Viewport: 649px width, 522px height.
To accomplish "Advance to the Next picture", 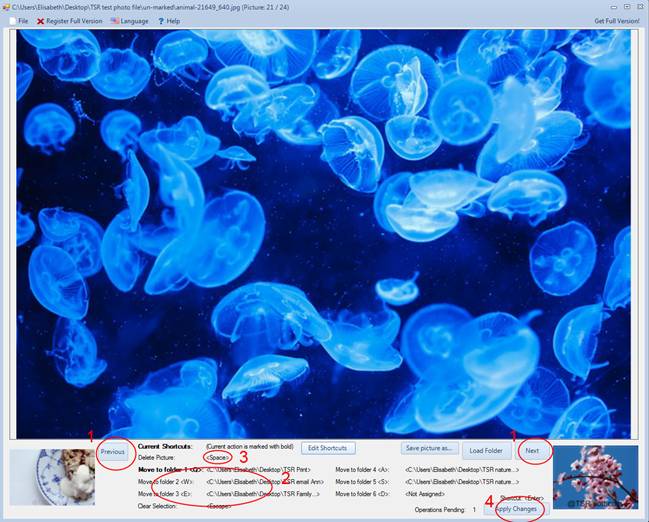I will coord(532,451).
